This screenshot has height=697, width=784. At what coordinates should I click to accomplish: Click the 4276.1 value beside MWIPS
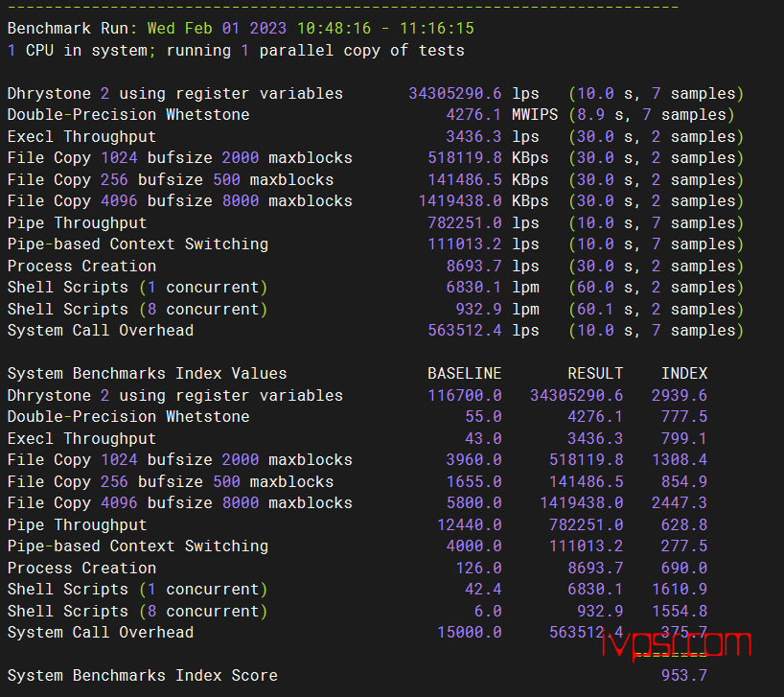[x=474, y=114]
